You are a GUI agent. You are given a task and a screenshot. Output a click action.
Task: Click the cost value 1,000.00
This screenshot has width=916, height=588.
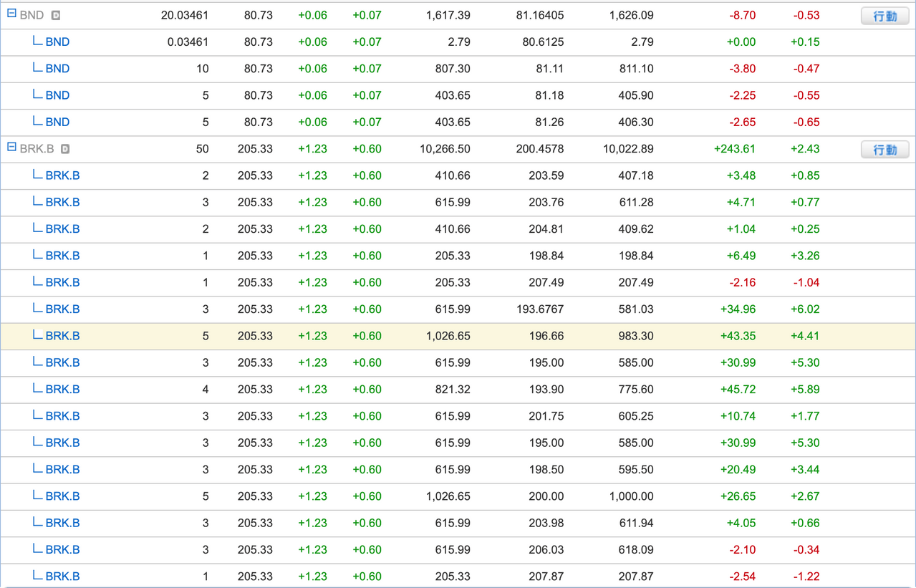(631, 496)
